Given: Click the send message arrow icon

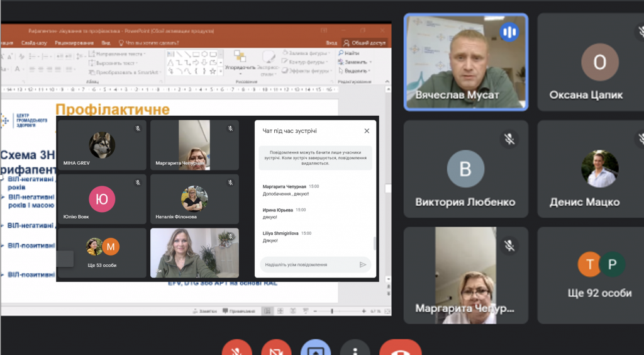Looking at the screenshot, I should (x=363, y=264).
